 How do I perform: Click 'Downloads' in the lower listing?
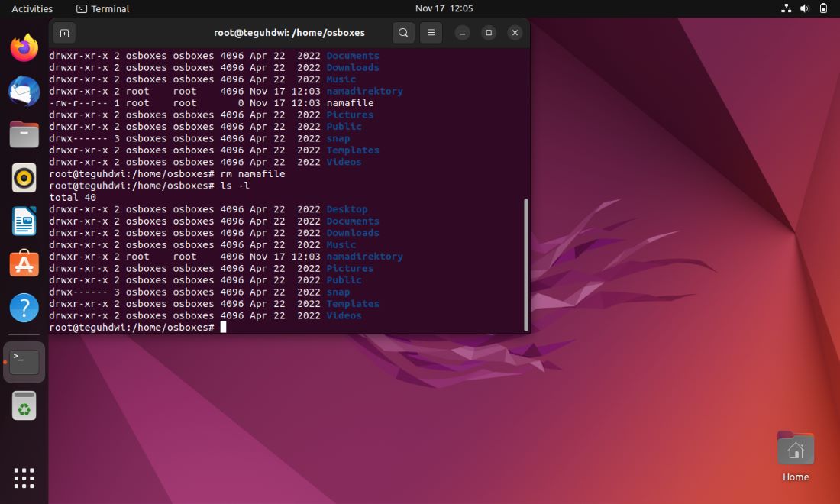tap(353, 233)
